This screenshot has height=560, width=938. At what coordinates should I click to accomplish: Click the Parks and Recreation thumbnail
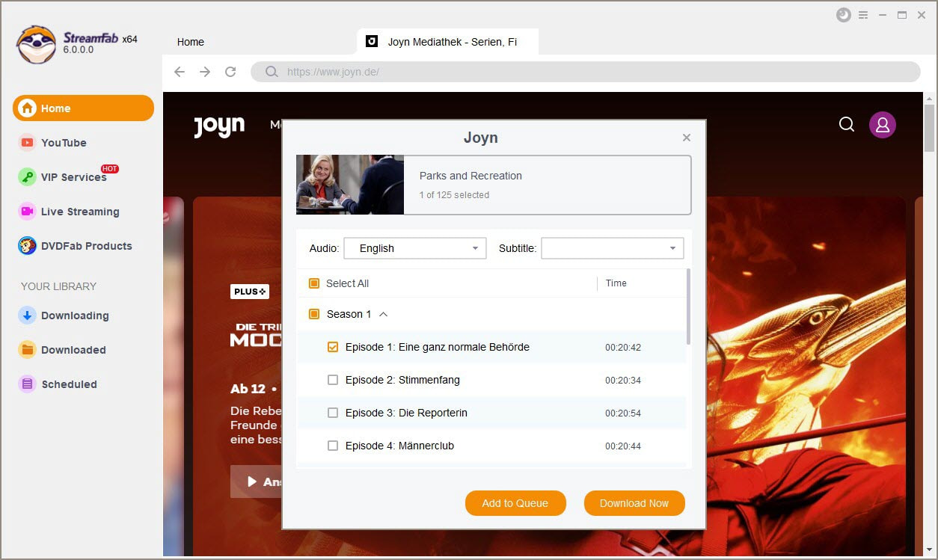click(x=350, y=185)
